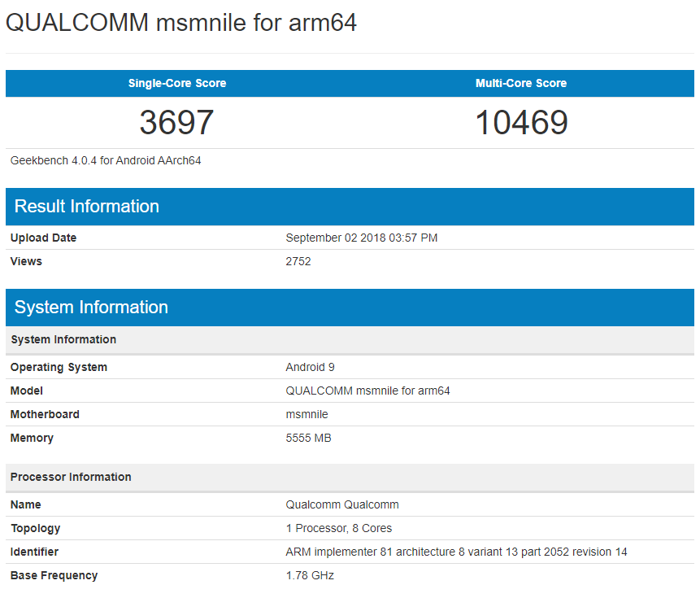Click the multi-core score value 10469
Screen dimensions: 700x598
coord(521,122)
